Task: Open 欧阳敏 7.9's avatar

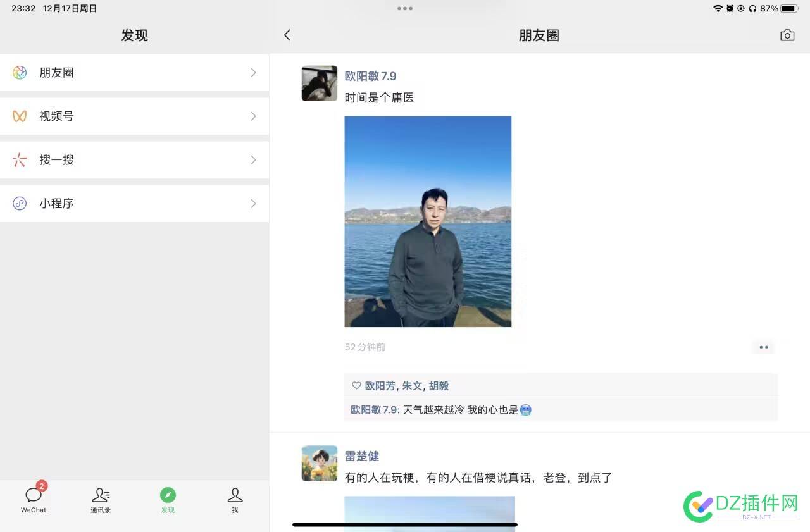Action: pos(320,84)
